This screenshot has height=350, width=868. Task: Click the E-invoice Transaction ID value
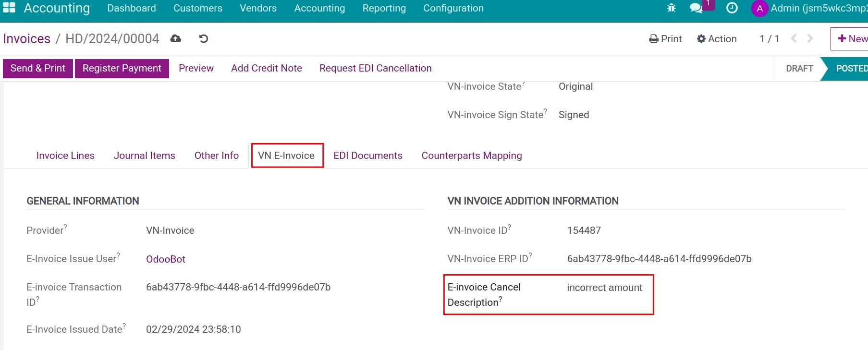pos(238,287)
